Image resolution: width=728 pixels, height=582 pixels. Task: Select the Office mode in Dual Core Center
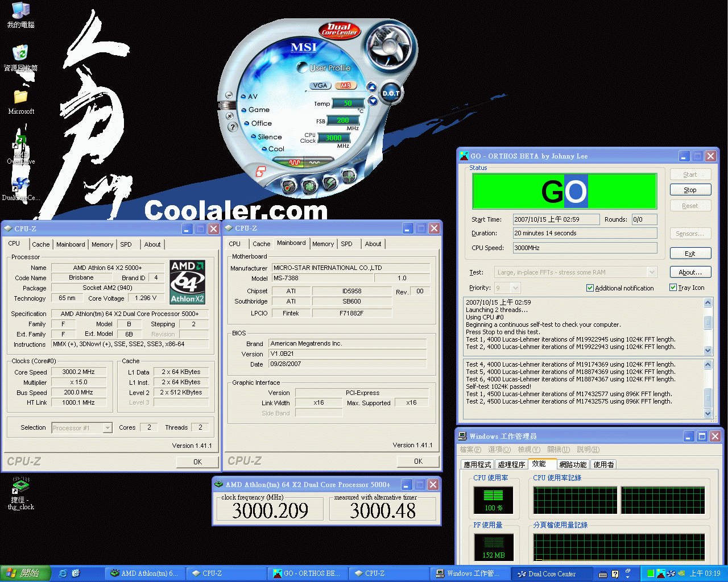point(258,123)
